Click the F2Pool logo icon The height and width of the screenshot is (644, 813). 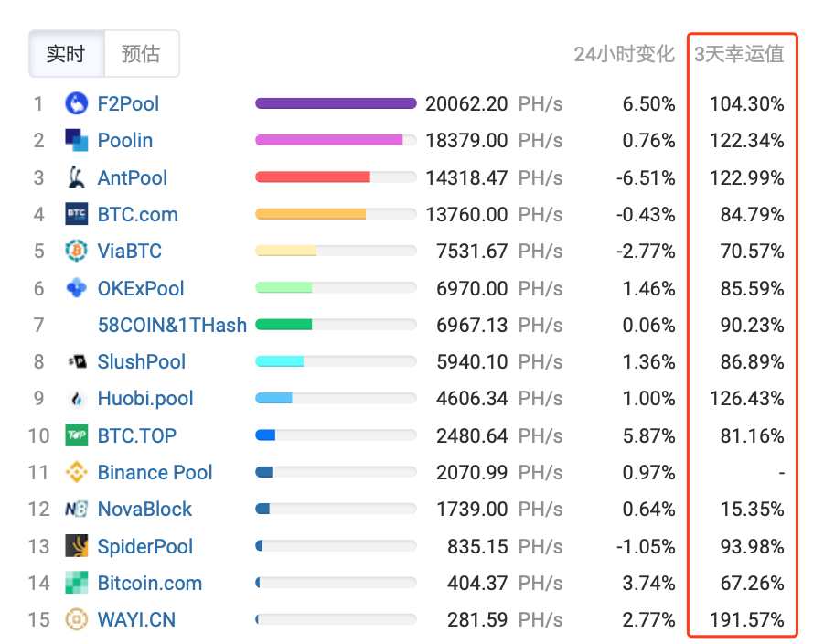(x=76, y=103)
